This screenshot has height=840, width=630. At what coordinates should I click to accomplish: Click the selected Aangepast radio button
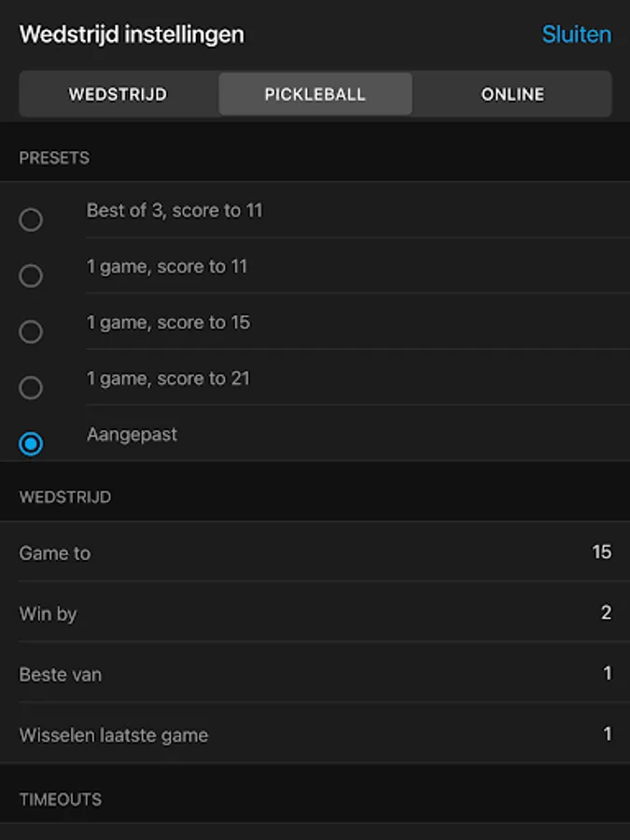point(31,444)
